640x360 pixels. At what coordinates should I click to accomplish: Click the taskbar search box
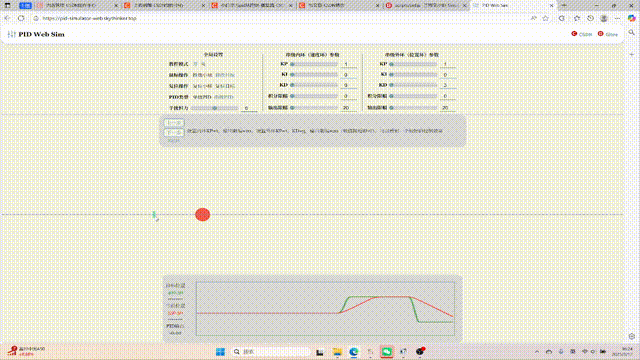click(271, 352)
